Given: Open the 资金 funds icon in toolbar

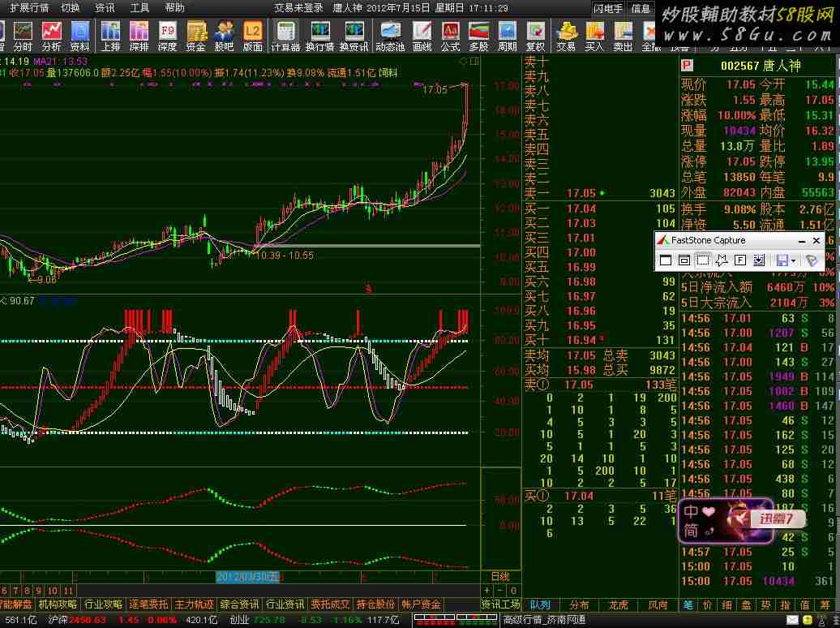Looking at the screenshot, I should pos(195,36).
